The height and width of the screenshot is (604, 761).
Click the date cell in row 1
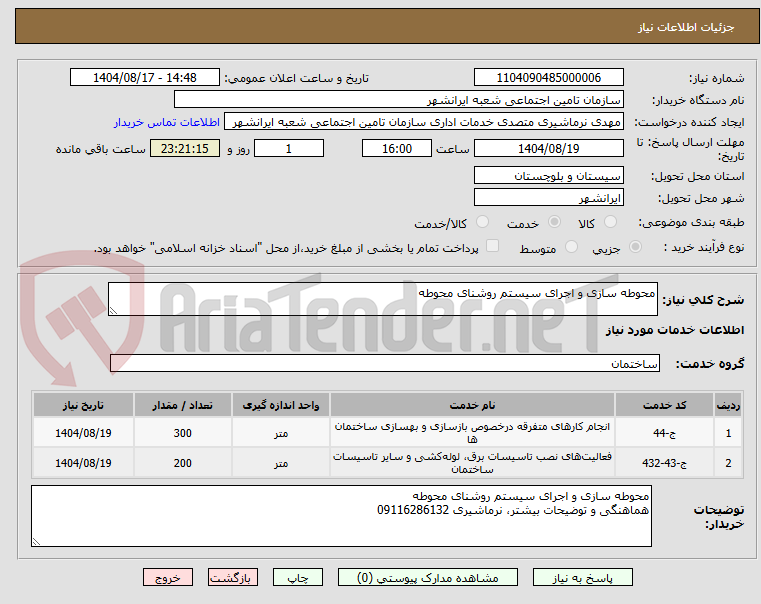click(x=83, y=433)
